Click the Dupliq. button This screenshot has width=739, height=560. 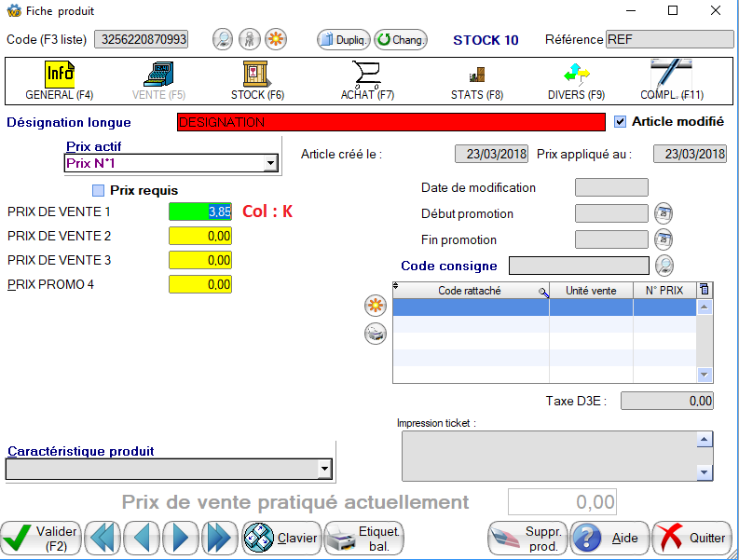click(x=344, y=40)
